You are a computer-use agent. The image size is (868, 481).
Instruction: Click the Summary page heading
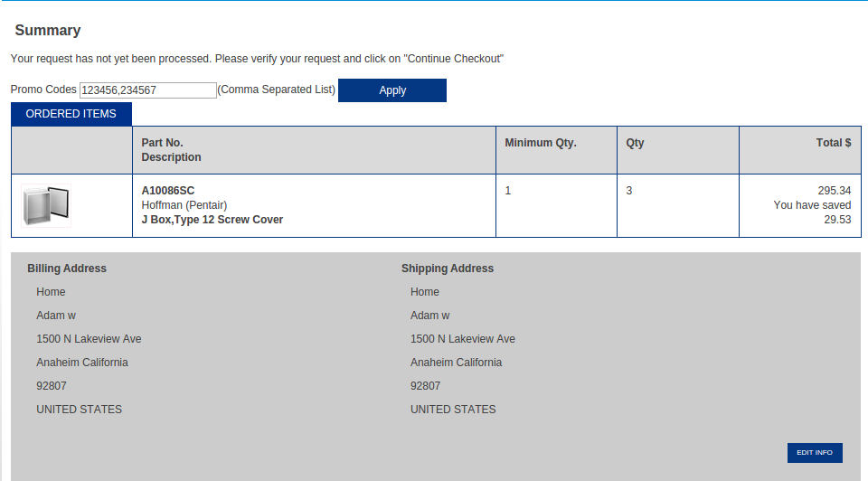click(48, 31)
